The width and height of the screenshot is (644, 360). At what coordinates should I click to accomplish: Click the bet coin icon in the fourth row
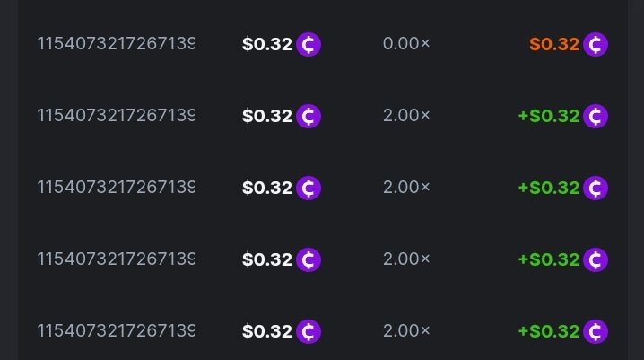[309, 259]
